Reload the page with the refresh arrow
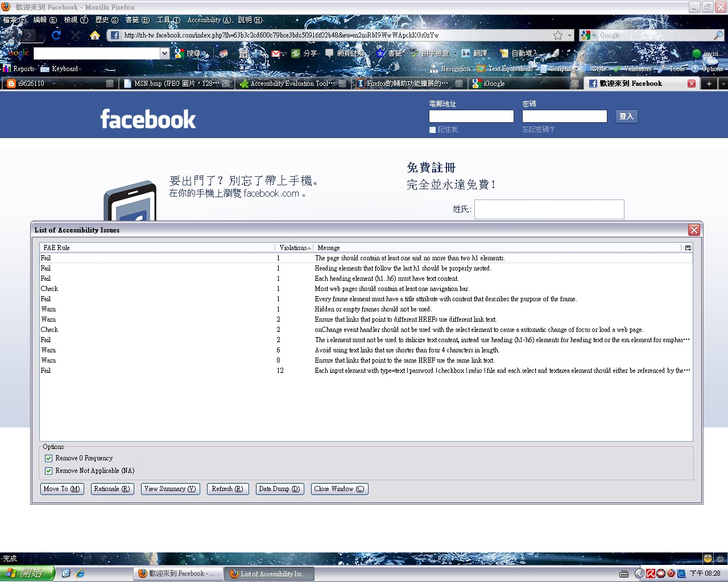Image resolution: width=728 pixels, height=582 pixels. point(56,35)
